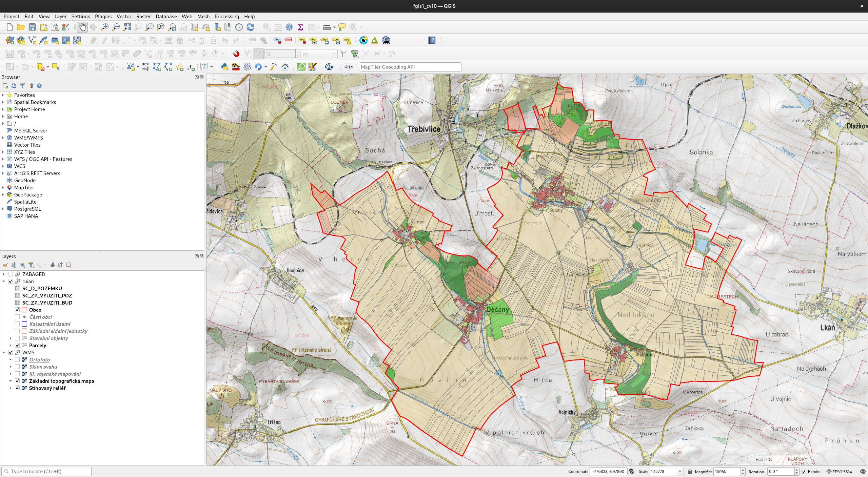The height and width of the screenshot is (477, 868).
Task: Enable the ZABAGED group checkbox
Action: [11, 274]
